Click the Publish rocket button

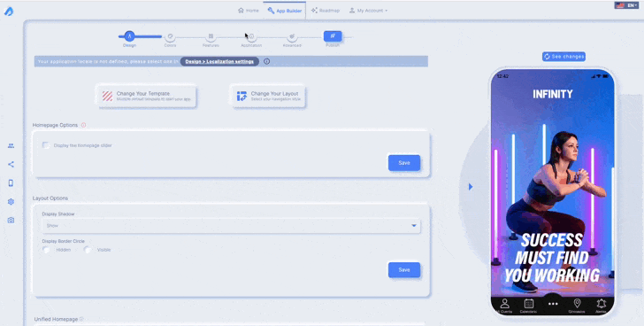point(333,36)
